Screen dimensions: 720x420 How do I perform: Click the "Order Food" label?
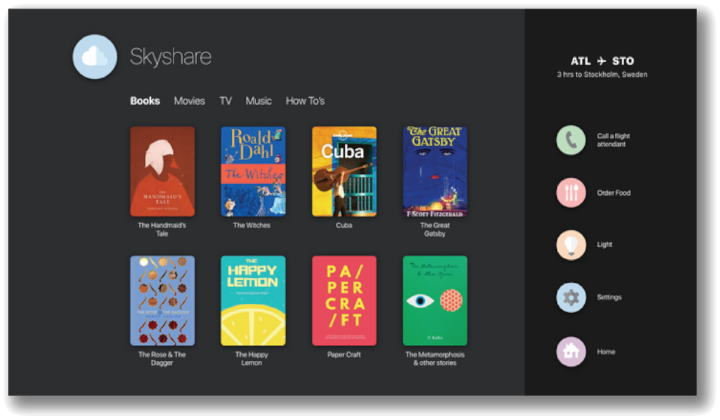[613, 193]
